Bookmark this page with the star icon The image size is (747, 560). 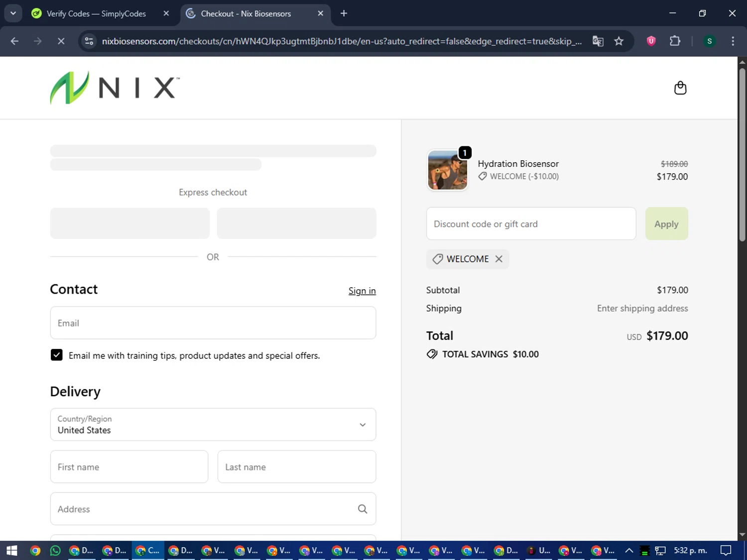pyautogui.click(x=619, y=41)
